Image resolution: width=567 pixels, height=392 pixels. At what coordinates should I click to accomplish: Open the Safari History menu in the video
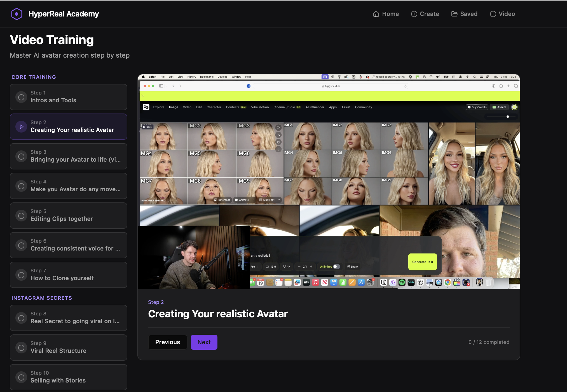click(192, 77)
